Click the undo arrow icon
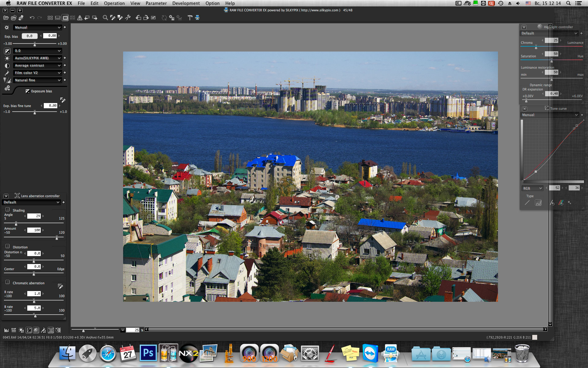This screenshot has height=368, width=588. [32, 18]
